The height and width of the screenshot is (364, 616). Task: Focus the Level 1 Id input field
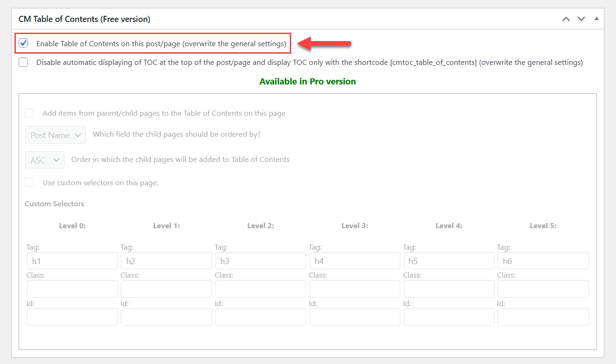click(x=167, y=317)
